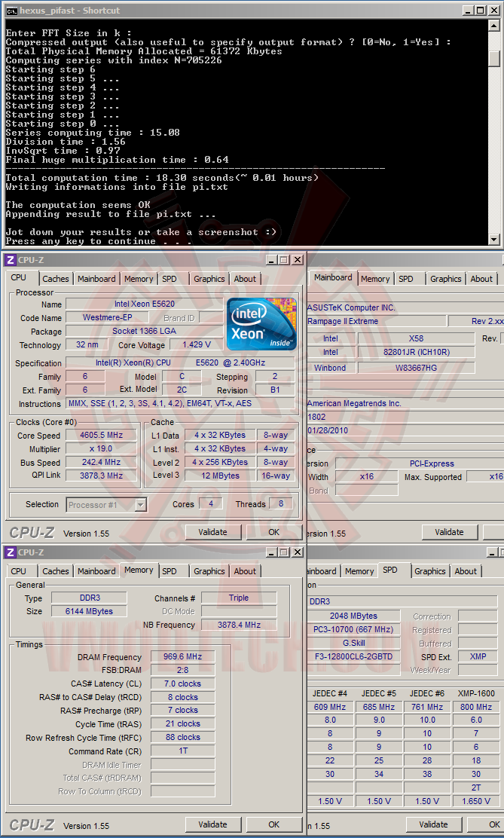The height and width of the screenshot is (838, 504).
Task: Click the Westmere-EP code name field
Action: coord(108,317)
